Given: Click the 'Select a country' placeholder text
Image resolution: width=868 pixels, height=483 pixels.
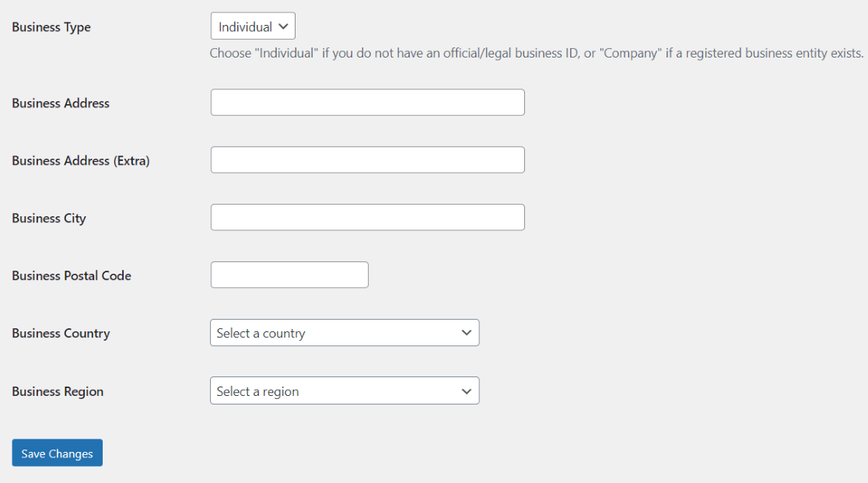Looking at the screenshot, I should click(x=257, y=332).
